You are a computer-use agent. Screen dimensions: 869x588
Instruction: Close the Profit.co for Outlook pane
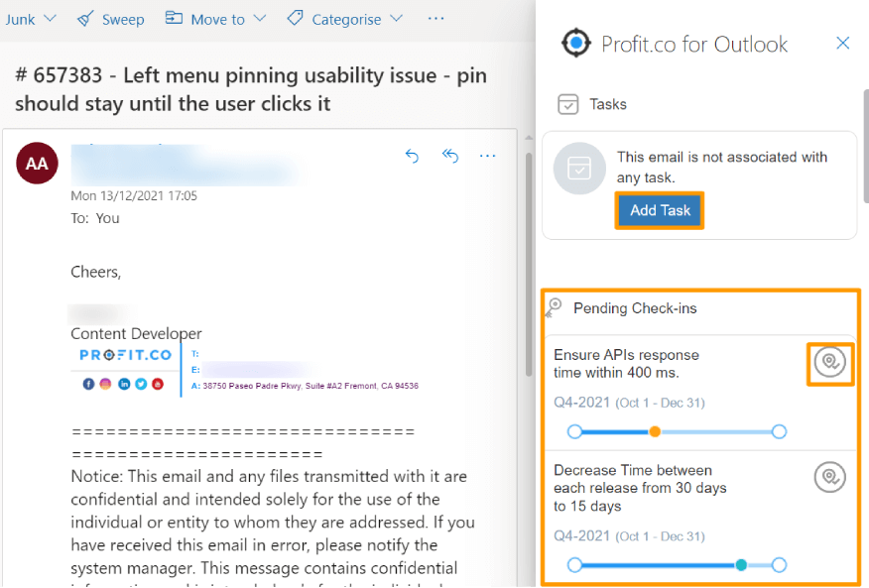coord(843,44)
